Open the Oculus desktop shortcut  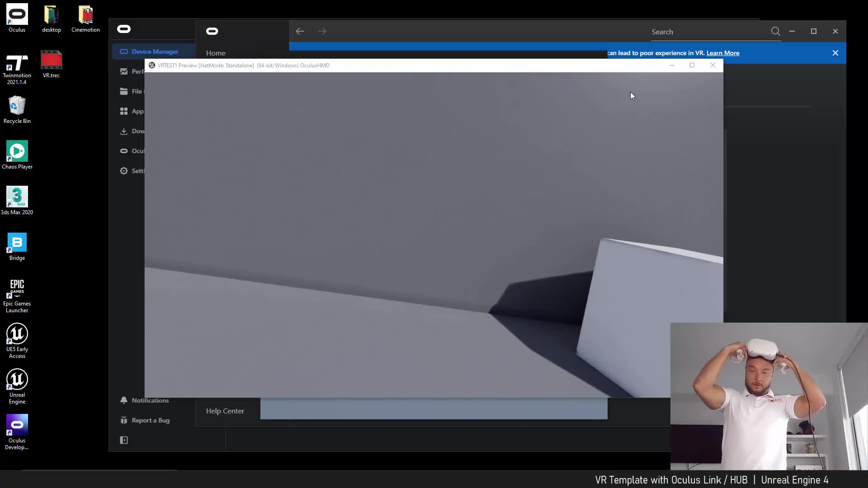[x=17, y=18]
